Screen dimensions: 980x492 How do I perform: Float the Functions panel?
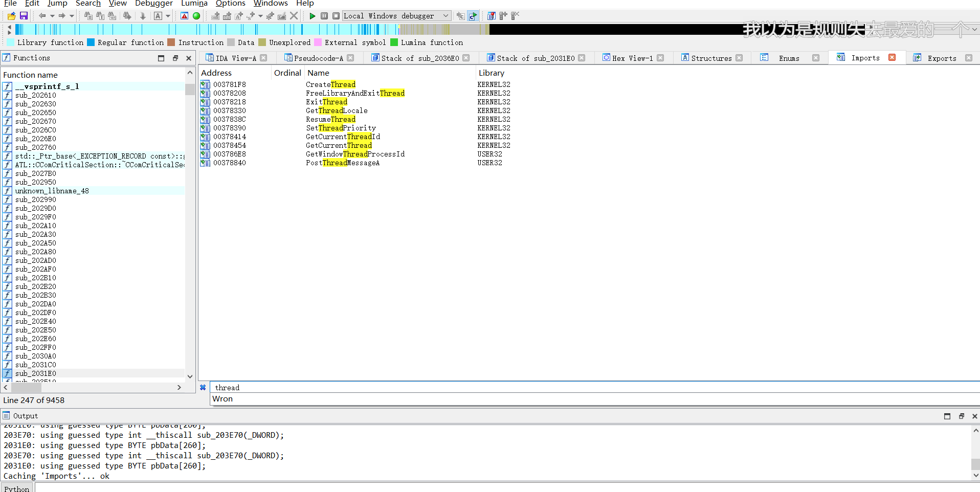(x=175, y=58)
